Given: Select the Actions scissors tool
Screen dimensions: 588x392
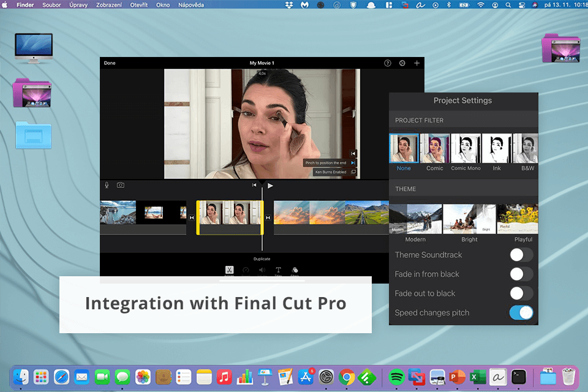Looking at the screenshot, I should (229, 270).
